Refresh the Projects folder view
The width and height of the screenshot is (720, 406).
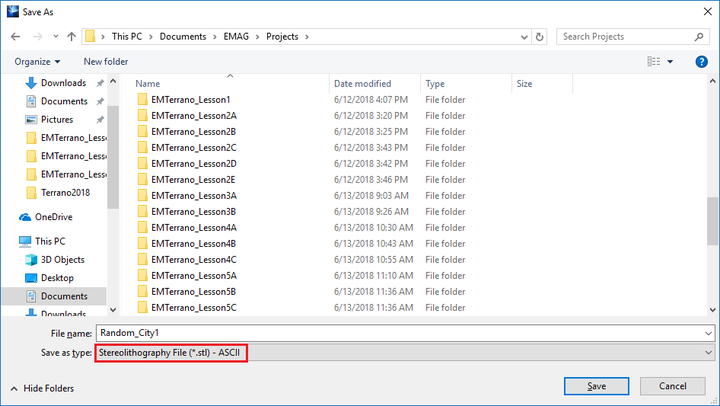click(x=540, y=37)
